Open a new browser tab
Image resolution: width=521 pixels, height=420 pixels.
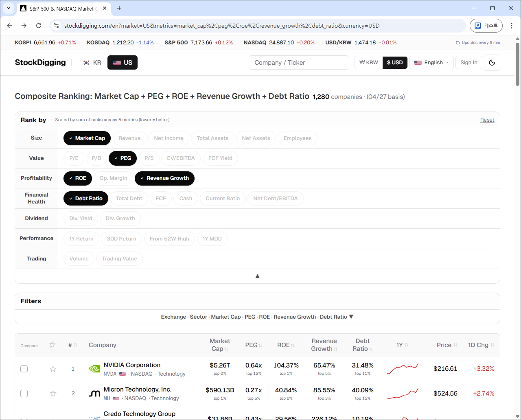pos(119,8)
